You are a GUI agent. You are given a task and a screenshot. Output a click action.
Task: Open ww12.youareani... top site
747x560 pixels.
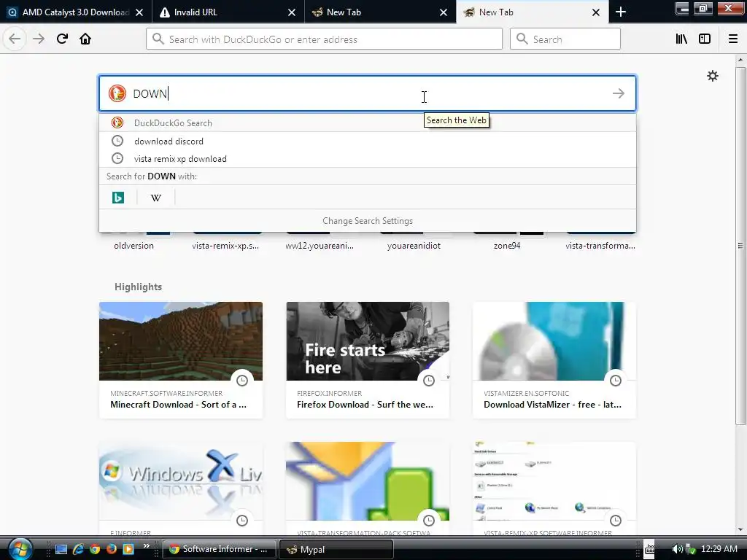pos(320,246)
